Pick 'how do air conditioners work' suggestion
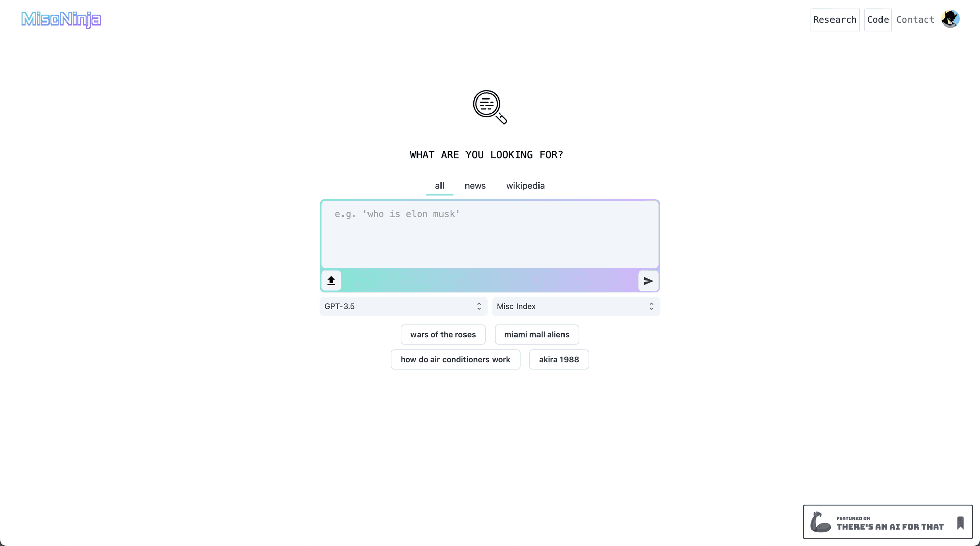The image size is (980, 546). pos(455,360)
